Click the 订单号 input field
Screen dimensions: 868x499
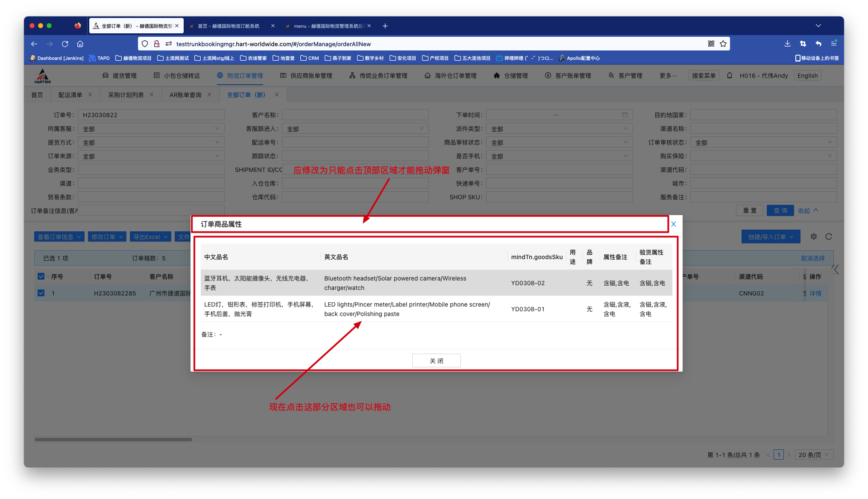pyautogui.click(x=151, y=115)
